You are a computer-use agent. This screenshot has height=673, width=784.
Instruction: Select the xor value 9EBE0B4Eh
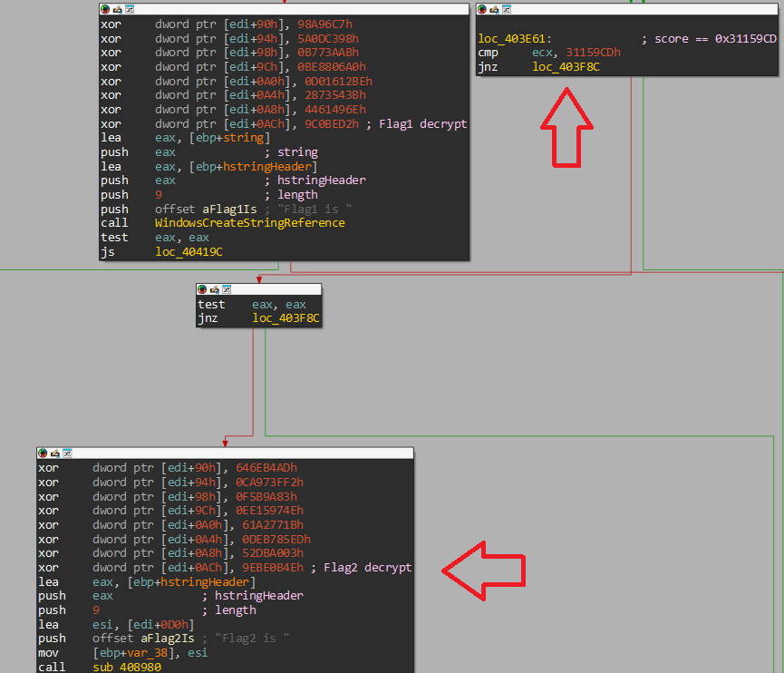point(273,568)
